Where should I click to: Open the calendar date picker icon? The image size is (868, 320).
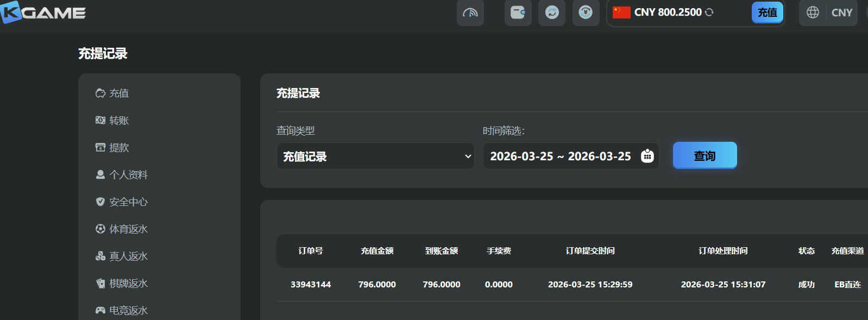(647, 156)
